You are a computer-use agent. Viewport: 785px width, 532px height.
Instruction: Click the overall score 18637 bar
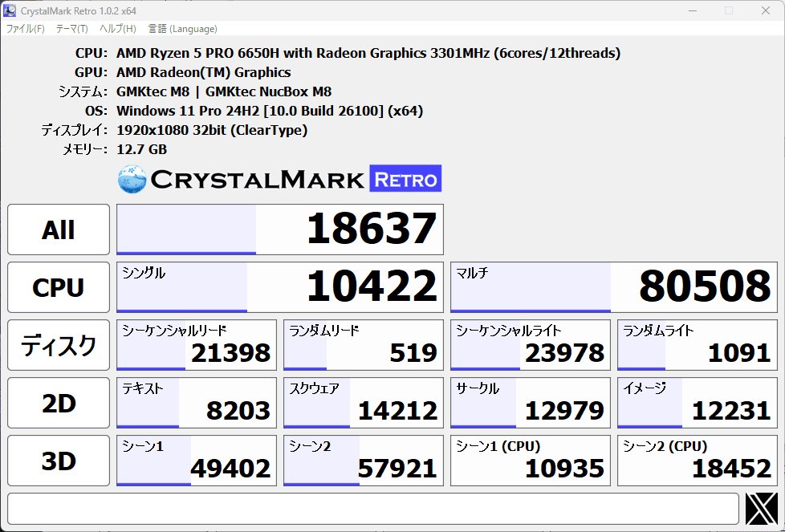[280, 229]
